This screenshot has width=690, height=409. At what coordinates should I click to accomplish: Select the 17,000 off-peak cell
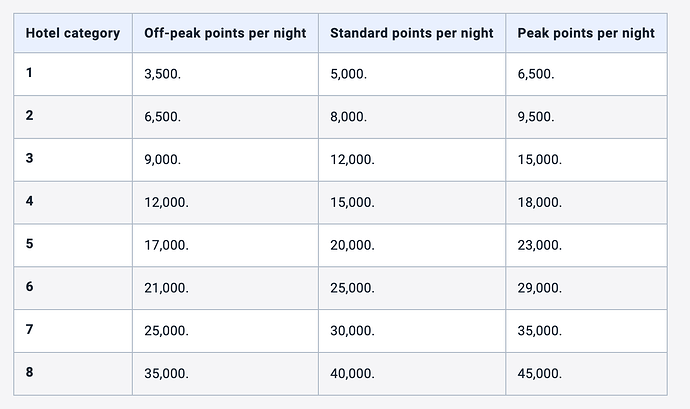166,245
